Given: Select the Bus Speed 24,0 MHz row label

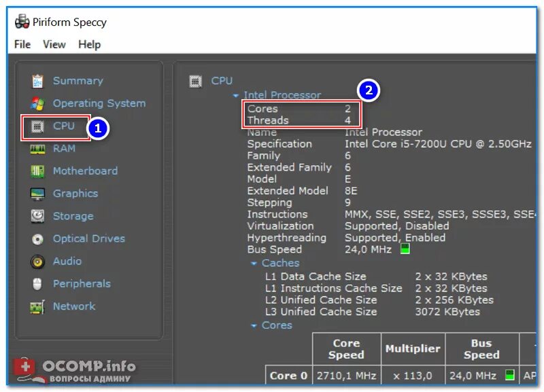Looking at the screenshot, I should (275, 249).
